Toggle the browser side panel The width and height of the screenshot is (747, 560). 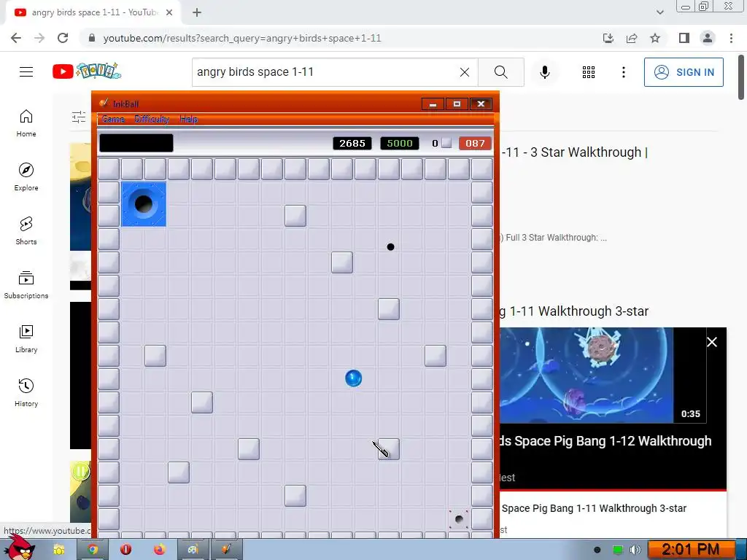click(684, 38)
